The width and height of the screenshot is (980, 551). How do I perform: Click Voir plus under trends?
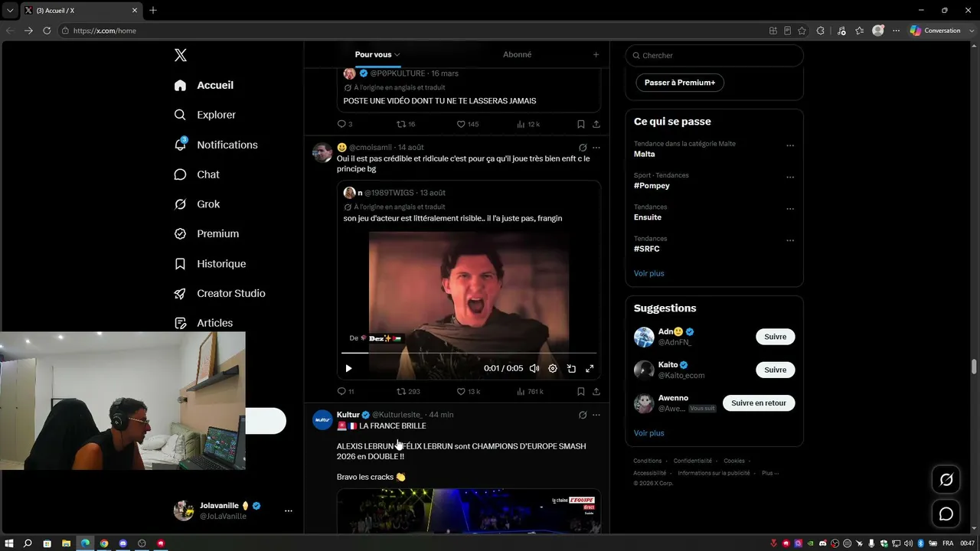coord(649,273)
